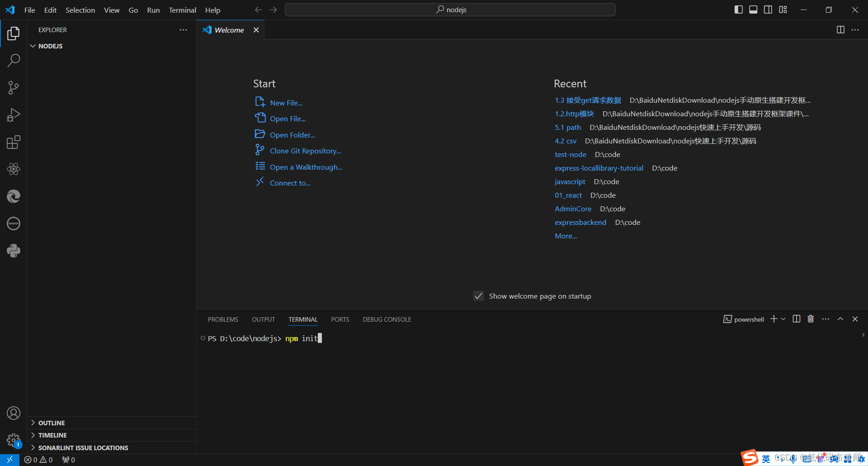This screenshot has height=466, width=868.
Task: Go back with the navigation arrow
Action: coord(258,10)
